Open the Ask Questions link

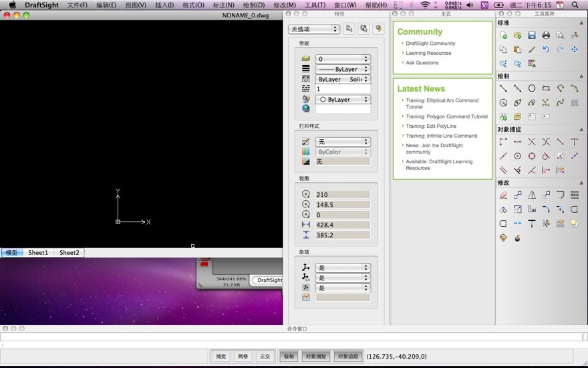tap(422, 63)
